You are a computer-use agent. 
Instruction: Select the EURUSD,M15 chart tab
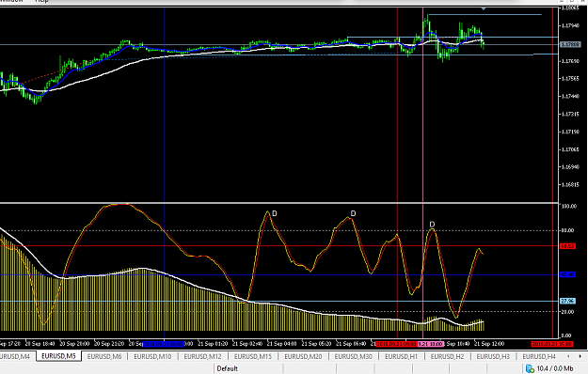coord(253,356)
